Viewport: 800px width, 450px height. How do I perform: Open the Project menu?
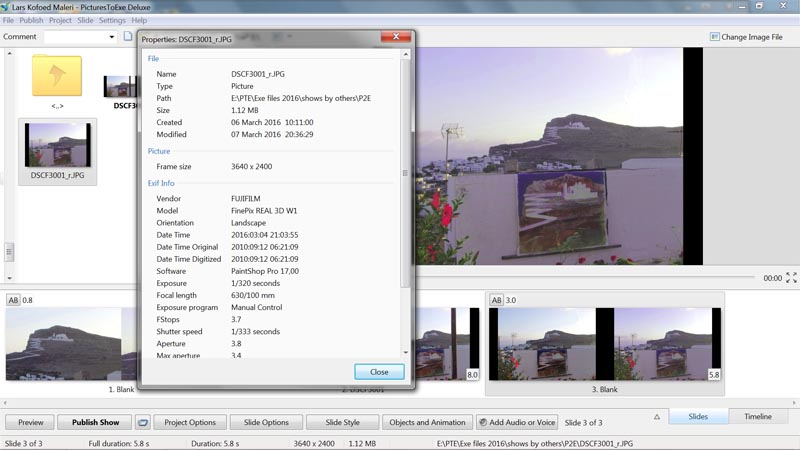(60, 20)
